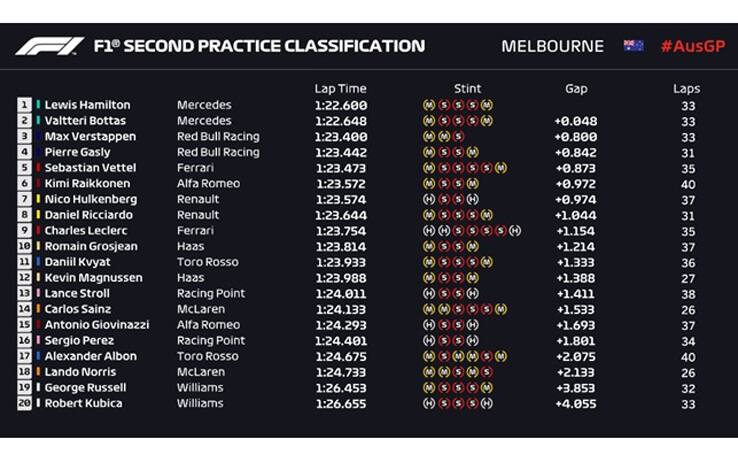Click the Gap column header
This screenshot has width=738, height=462.
576,88
